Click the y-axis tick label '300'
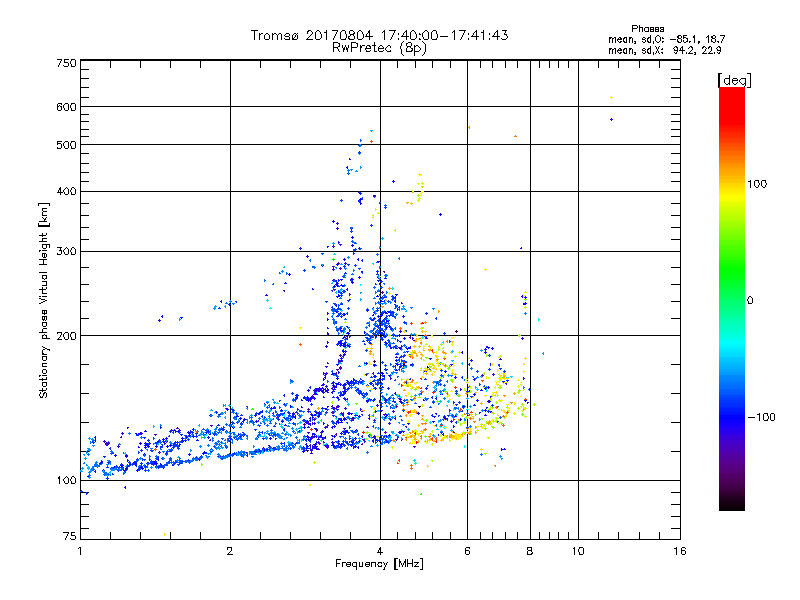Image resolution: width=800 pixels, height=600 pixels. [x=67, y=251]
